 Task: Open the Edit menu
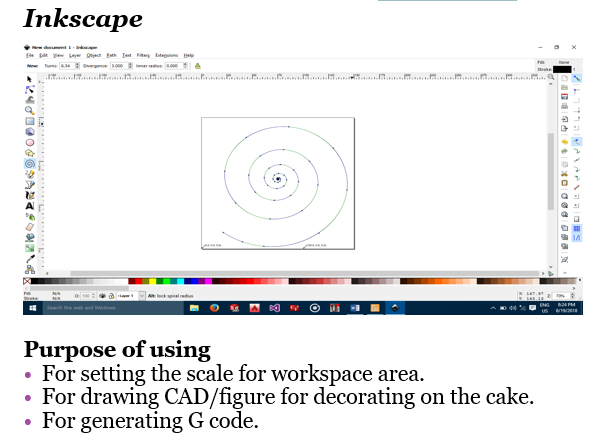43,55
